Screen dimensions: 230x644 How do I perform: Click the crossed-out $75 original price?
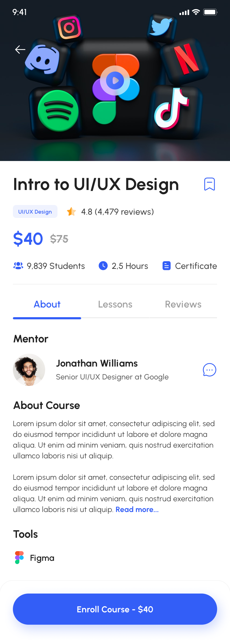pyautogui.click(x=59, y=239)
